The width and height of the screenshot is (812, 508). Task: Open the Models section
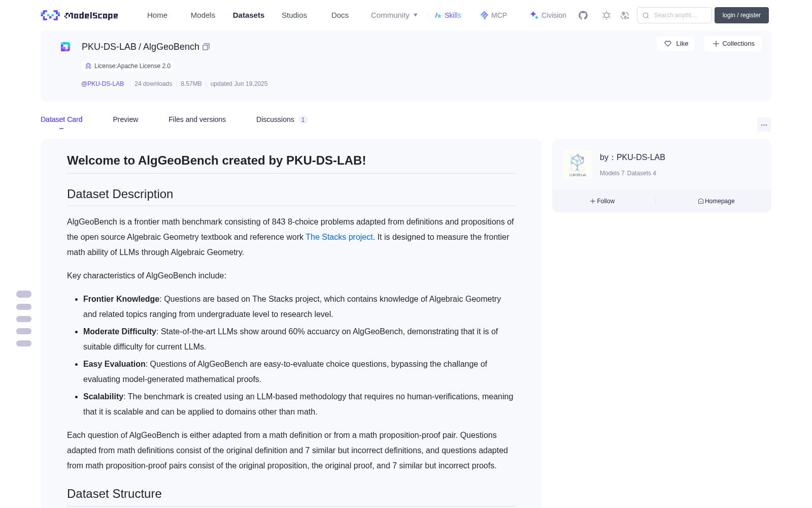click(203, 15)
